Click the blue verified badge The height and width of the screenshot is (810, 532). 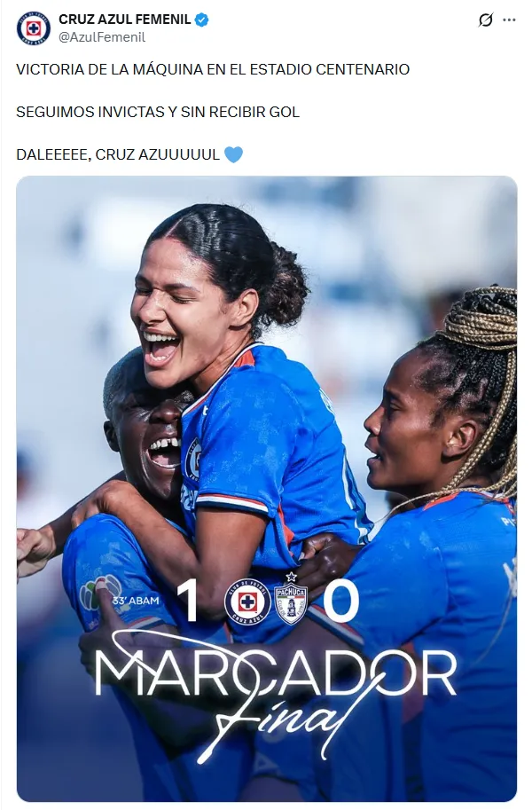201,20
